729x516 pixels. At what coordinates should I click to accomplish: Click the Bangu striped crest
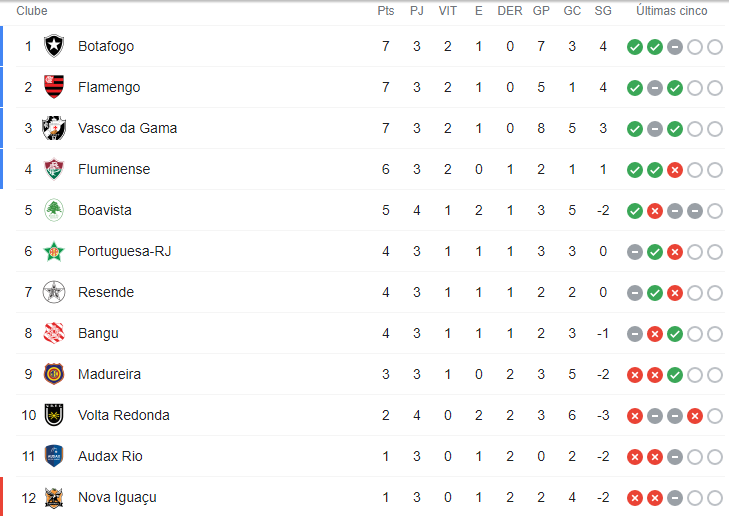(54, 333)
